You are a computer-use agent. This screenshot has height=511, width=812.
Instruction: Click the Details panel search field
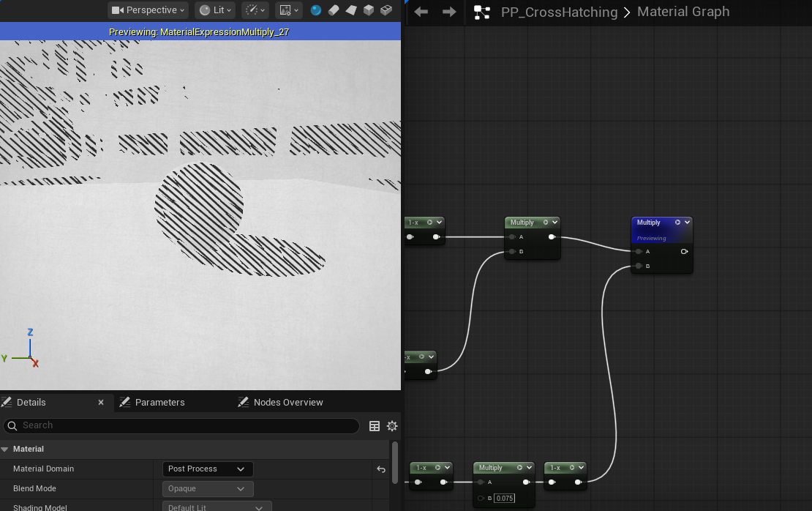coord(183,425)
